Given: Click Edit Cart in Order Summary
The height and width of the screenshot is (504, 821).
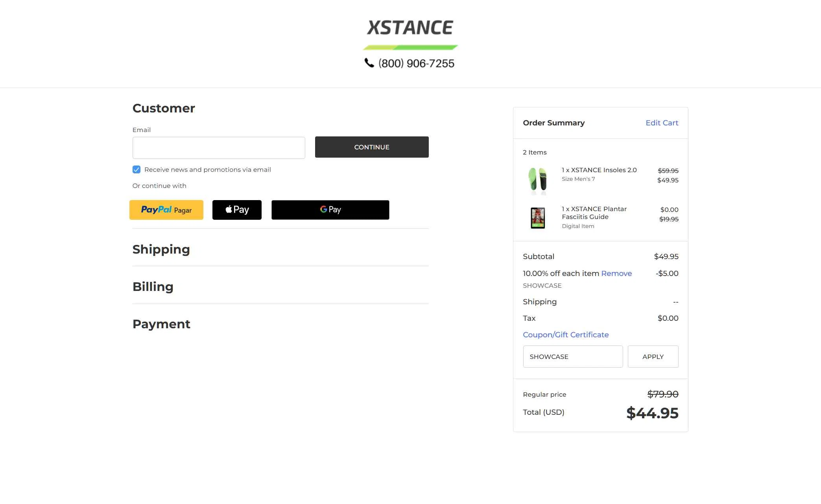Looking at the screenshot, I should 662,123.
